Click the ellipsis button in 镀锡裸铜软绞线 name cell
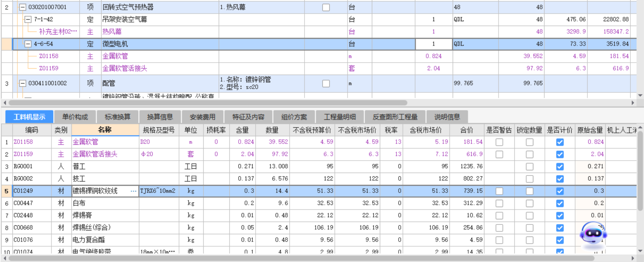644x262 pixels. coord(134,191)
